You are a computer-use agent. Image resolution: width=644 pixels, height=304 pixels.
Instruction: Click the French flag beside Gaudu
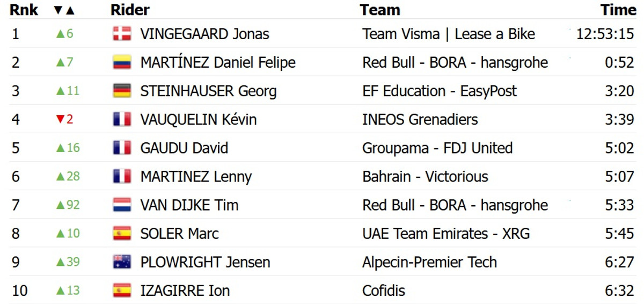pos(122,148)
